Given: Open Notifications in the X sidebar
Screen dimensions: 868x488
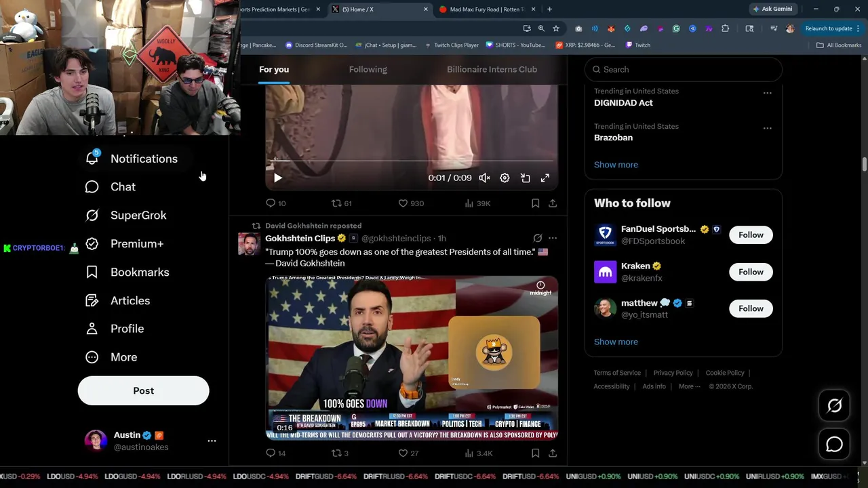Looking at the screenshot, I should 132,159.
